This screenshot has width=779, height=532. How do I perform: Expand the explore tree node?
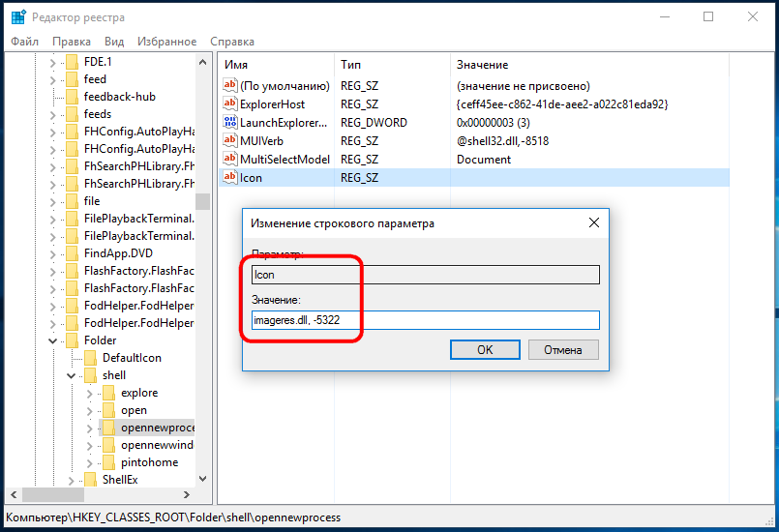click(x=89, y=394)
